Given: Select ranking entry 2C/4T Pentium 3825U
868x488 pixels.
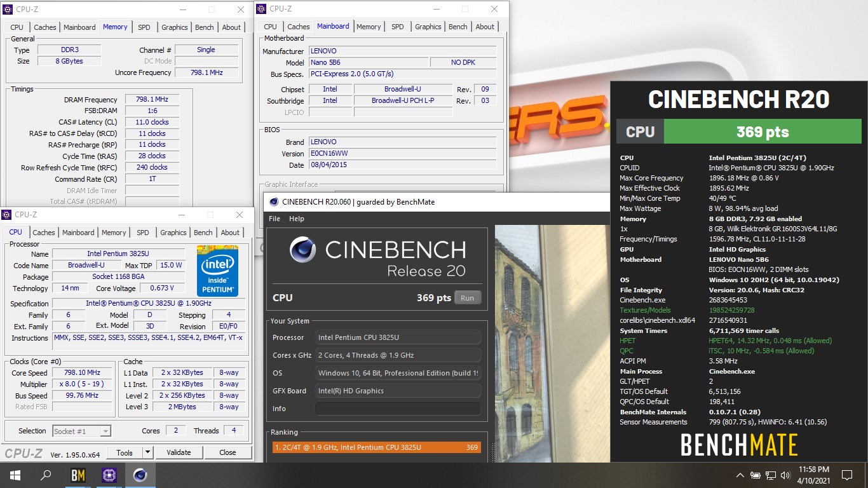Looking at the screenshot, I should (376, 447).
